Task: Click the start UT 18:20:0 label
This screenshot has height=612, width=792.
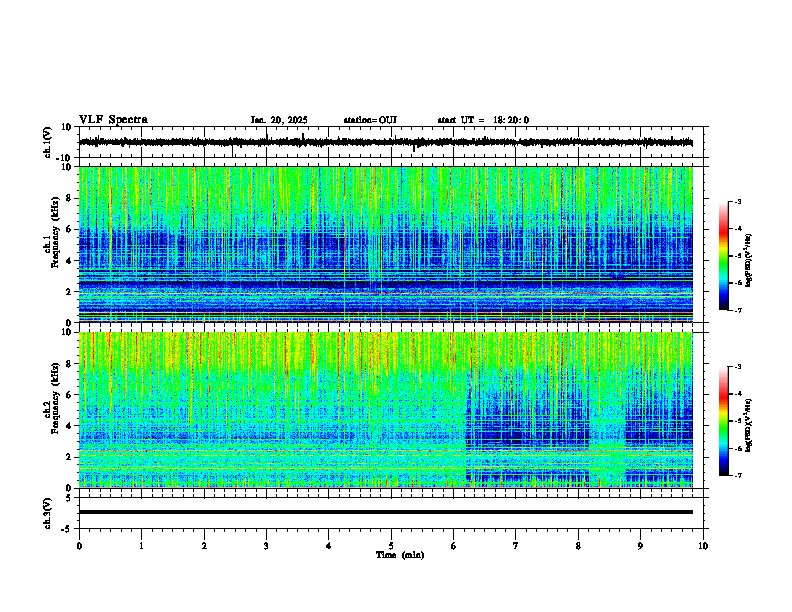Action: click(483, 120)
